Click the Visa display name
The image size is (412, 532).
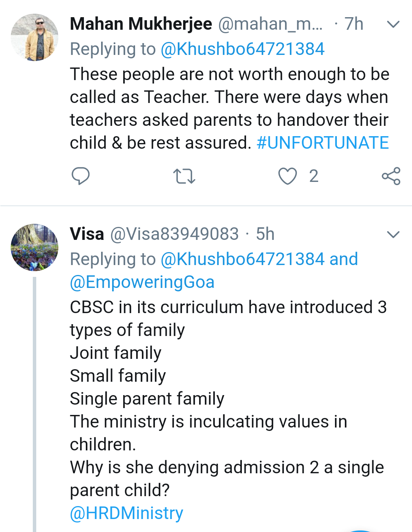coord(87,234)
